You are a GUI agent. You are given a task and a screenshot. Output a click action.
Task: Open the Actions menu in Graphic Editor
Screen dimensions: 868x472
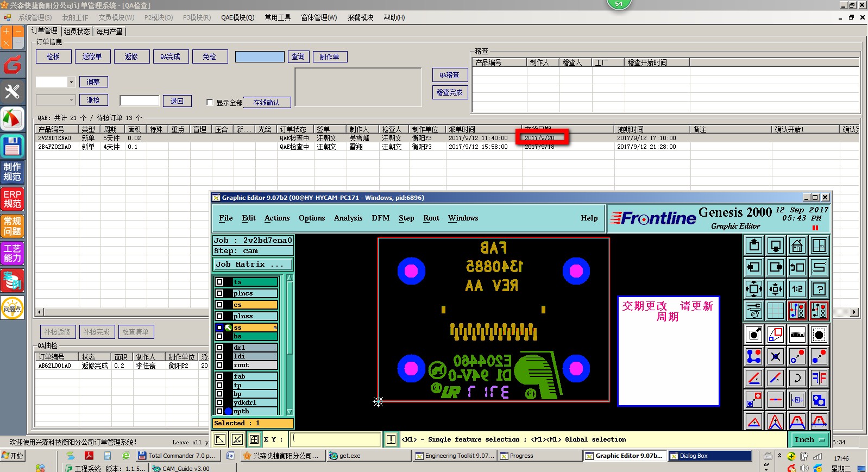click(x=277, y=218)
